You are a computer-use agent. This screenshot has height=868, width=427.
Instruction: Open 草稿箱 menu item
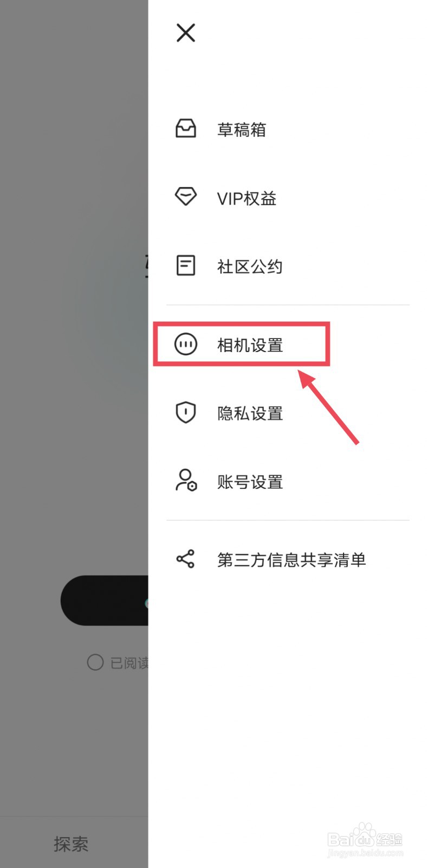[242, 130]
